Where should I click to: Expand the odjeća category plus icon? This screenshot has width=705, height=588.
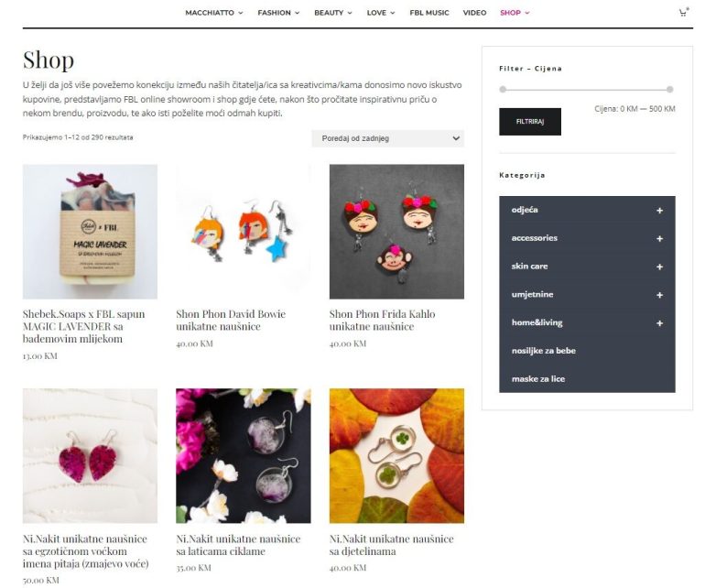point(659,211)
